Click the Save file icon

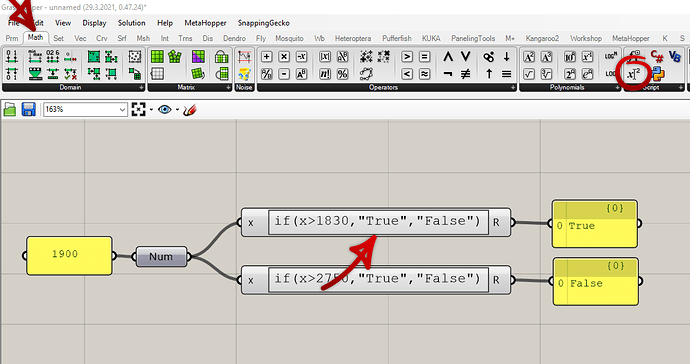(x=29, y=109)
